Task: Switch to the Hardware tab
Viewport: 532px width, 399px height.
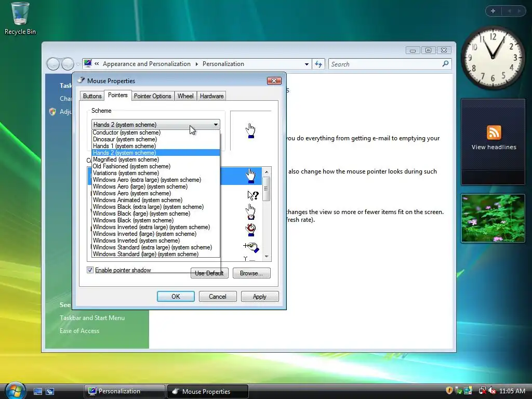Action: point(212,96)
